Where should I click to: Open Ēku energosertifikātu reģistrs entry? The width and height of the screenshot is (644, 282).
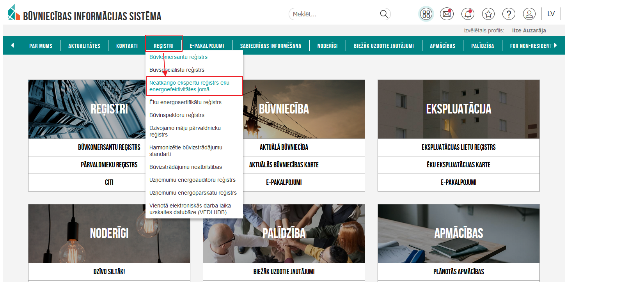pyautogui.click(x=185, y=102)
